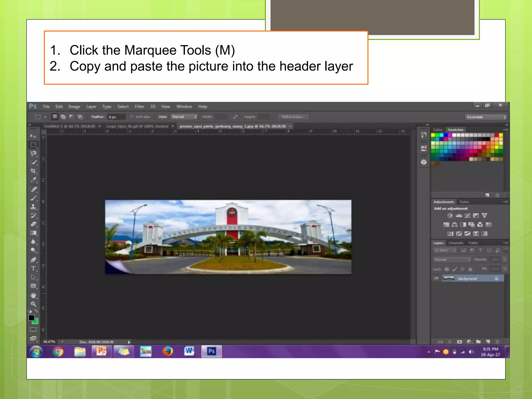Select the Eraser tool
This screenshot has height=399, width=532.
[34, 224]
